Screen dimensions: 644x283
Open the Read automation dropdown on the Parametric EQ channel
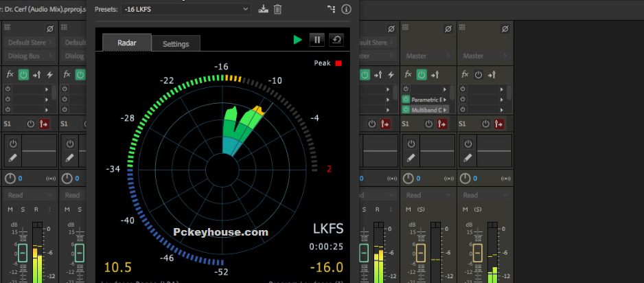[x=428, y=195]
